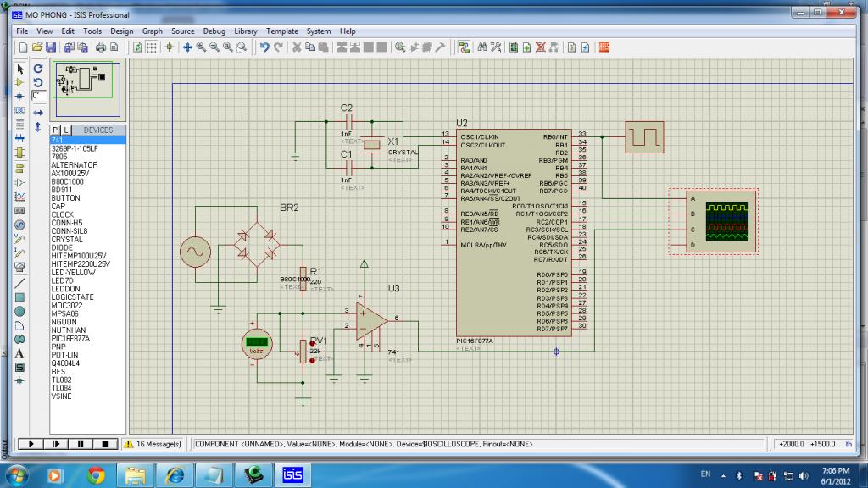Open the 16 Message(s) log
The height and width of the screenshot is (488, 868).
(153, 443)
